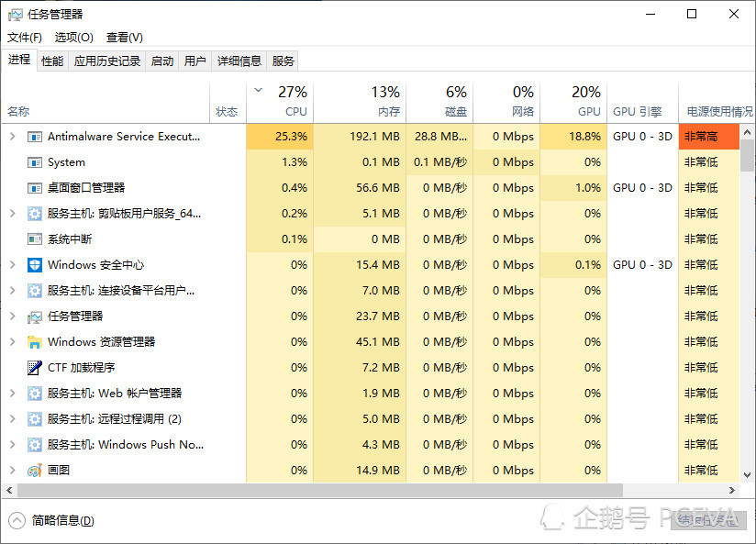This screenshot has height=544, width=756.
Task: Expand the Windows 安全中心 row
Action: 13,265
